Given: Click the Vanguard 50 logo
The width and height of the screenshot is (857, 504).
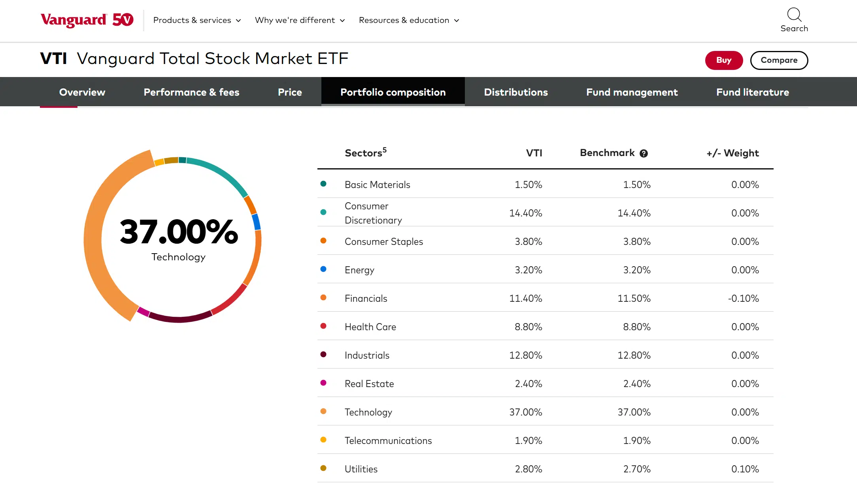Looking at the screenshot, I should [87, 20].
